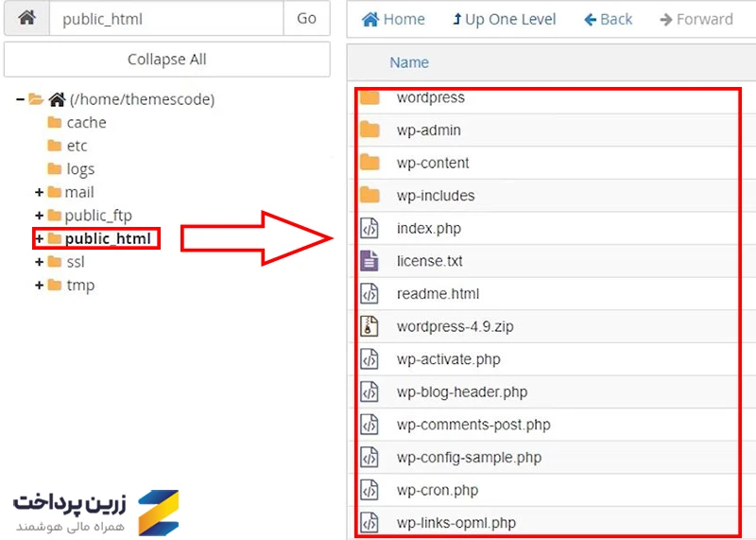
Task: Expand the ssl folder tree node
Action: tap(39, 262)
